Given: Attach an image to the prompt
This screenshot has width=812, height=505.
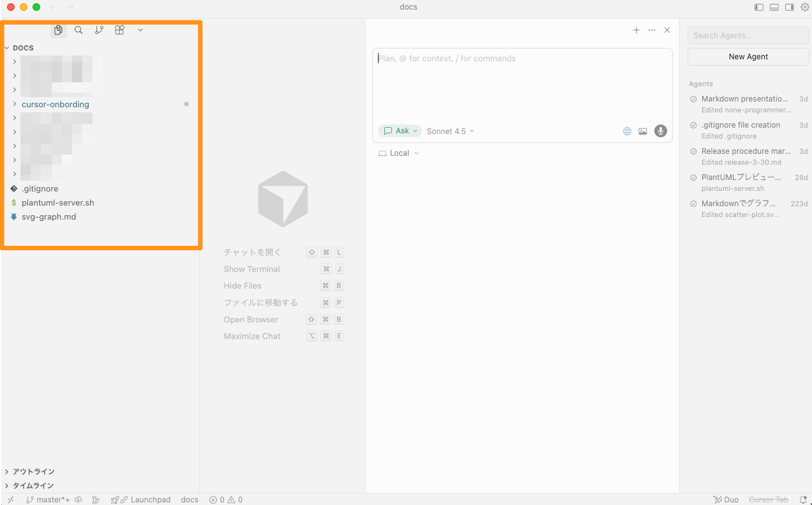Looking at the screenshot, I should click(x=643, y=131).
